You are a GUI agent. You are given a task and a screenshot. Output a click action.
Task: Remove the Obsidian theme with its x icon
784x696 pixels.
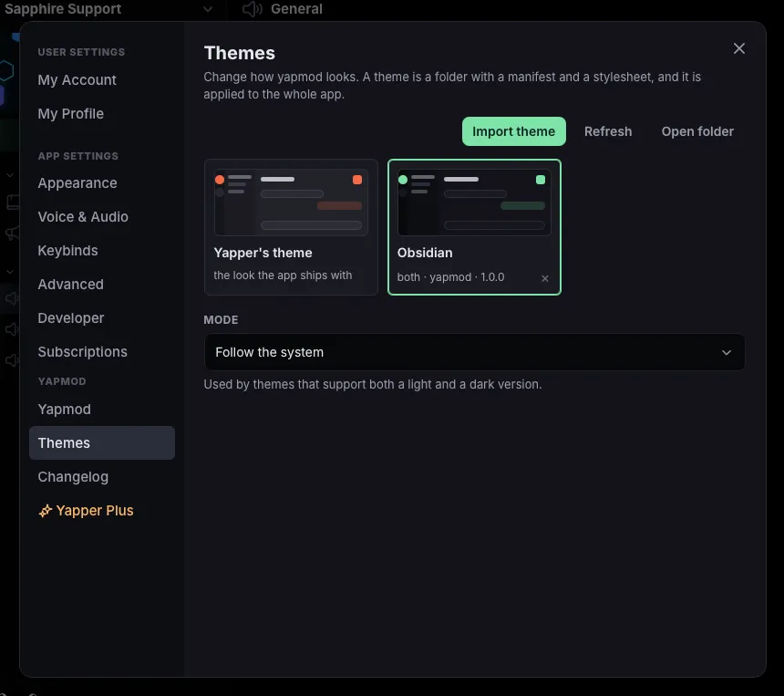[545, 278]
